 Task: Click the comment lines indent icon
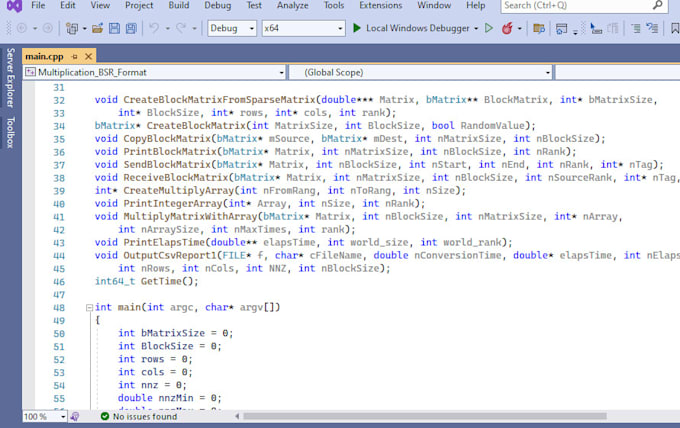pos(635,29)
